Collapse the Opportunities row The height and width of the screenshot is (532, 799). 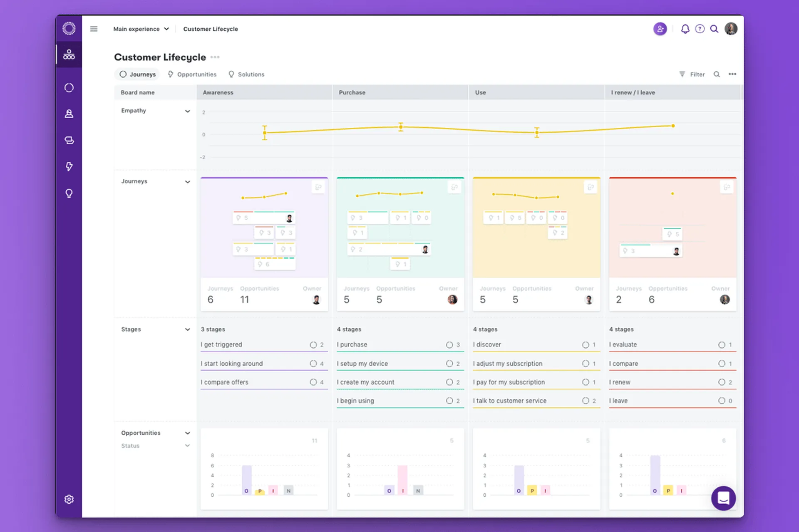187,433
